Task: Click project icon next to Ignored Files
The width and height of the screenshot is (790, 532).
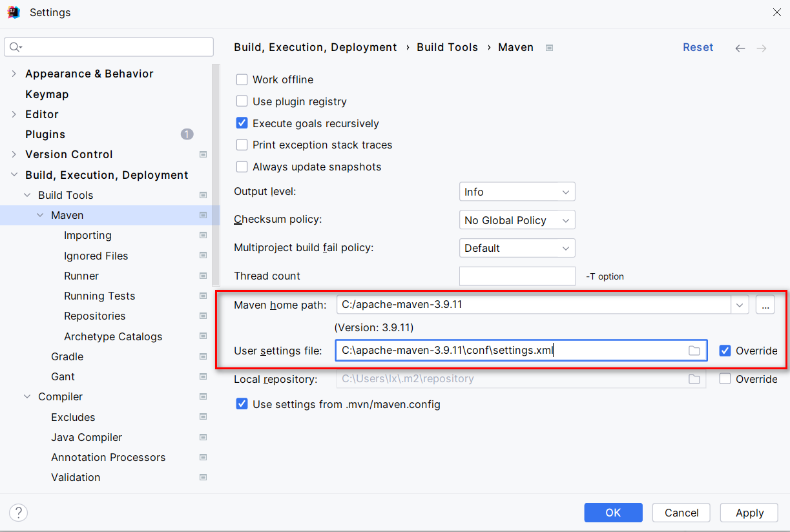Action: tap(203, 256)
